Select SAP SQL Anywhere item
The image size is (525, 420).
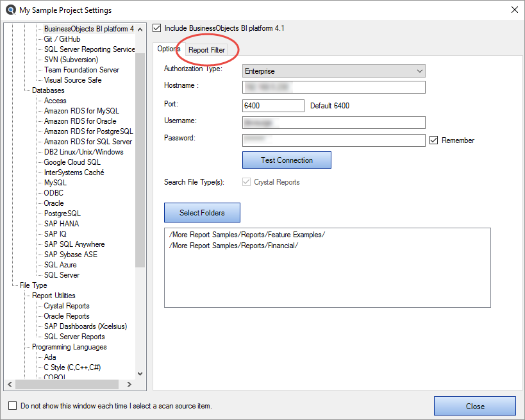74,244
